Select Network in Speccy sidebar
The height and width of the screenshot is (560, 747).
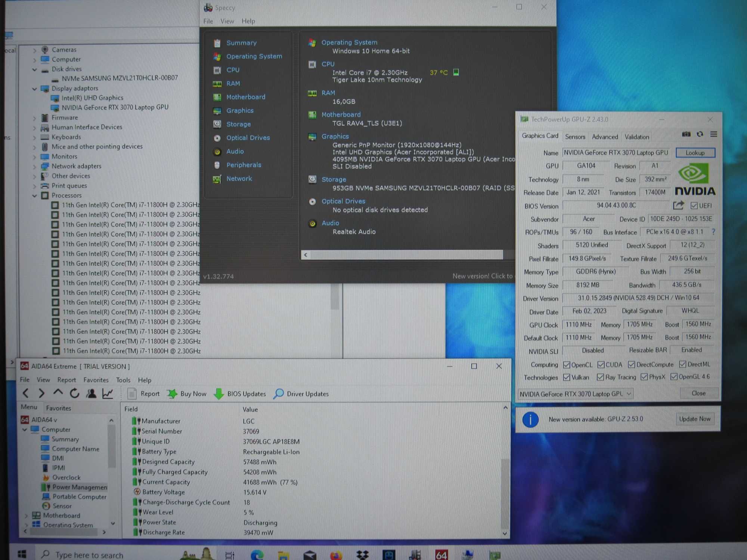pyautogui.click(x=239, y=178)
